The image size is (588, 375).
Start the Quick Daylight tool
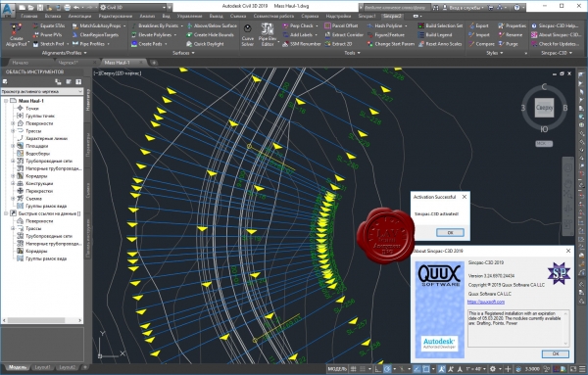pos(205,44)
